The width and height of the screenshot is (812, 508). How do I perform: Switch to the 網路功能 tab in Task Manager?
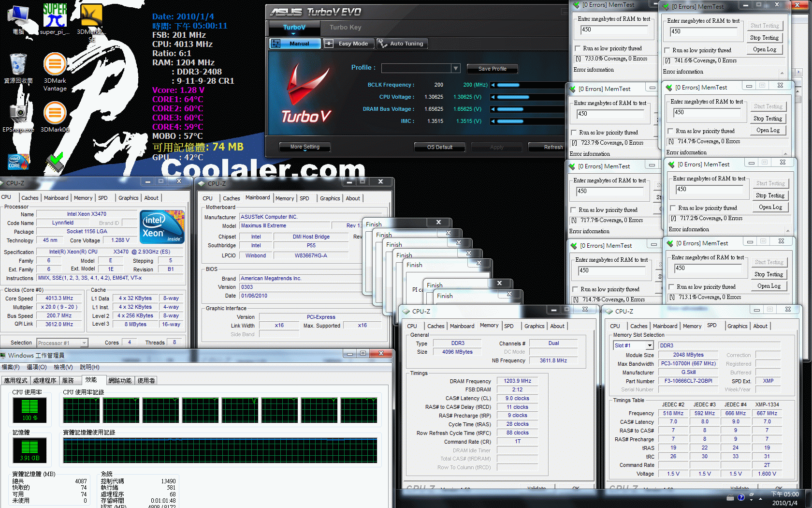click(x=120, y=381)
